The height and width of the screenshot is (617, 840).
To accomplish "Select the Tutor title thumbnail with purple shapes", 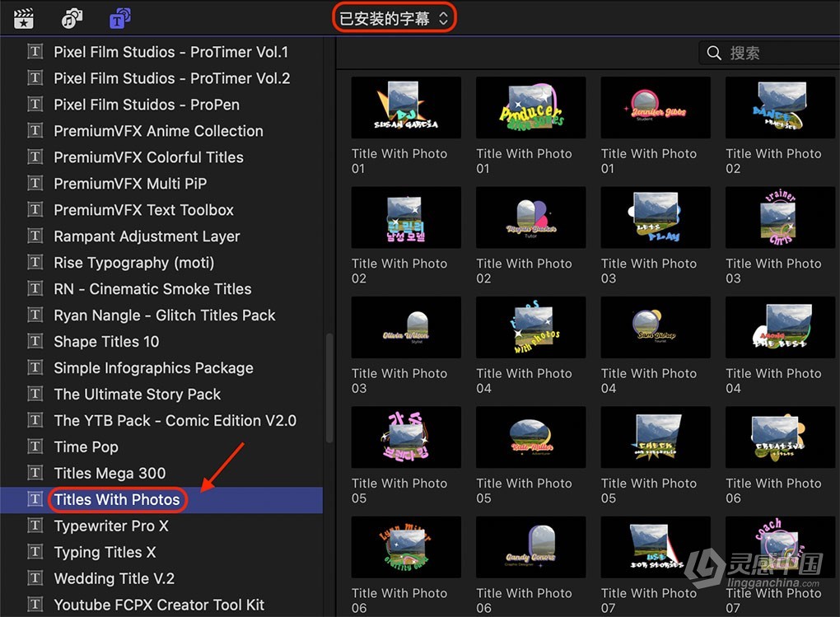I will (x=531, y=217).
